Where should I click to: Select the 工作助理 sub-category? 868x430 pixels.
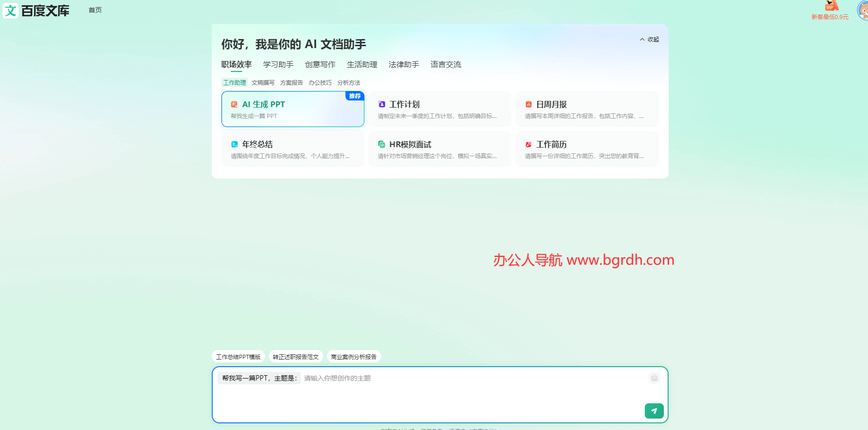pyautogui.click(x=235, y=83)
